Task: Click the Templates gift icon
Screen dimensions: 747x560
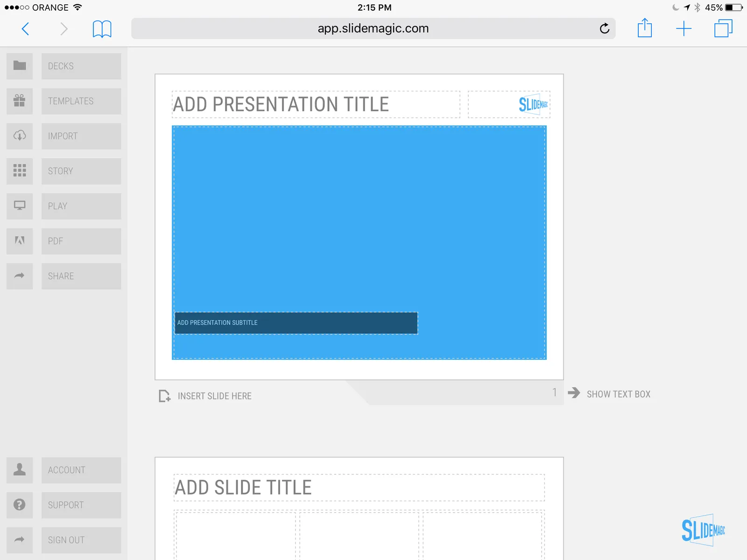Action: (20, 101)
